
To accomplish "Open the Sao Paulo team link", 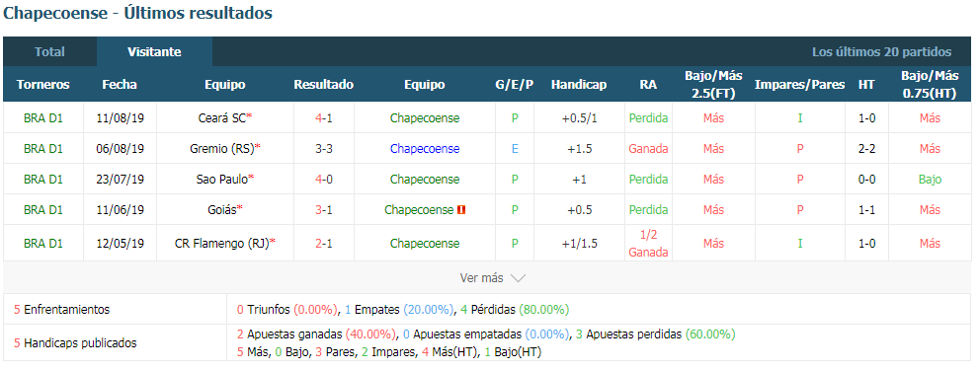I will 222,180.
